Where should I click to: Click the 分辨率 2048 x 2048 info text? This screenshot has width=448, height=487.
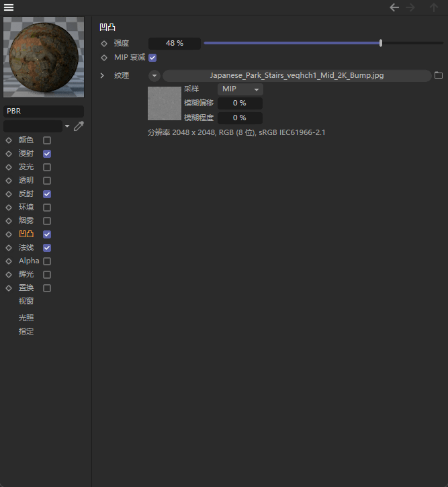[236, 132]
